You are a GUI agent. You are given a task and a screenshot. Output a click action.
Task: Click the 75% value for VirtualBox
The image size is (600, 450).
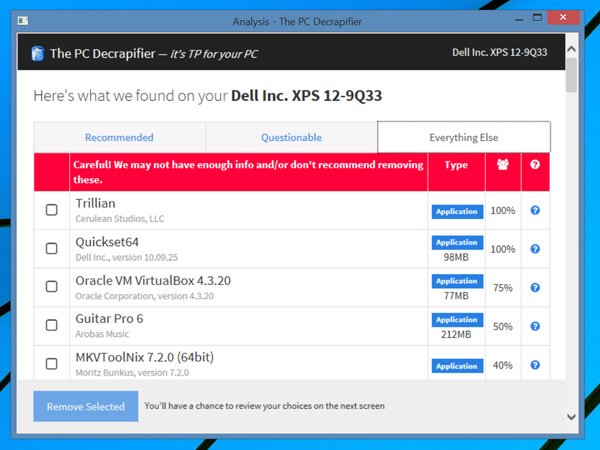pyautogui.click(x=502, y=288)
